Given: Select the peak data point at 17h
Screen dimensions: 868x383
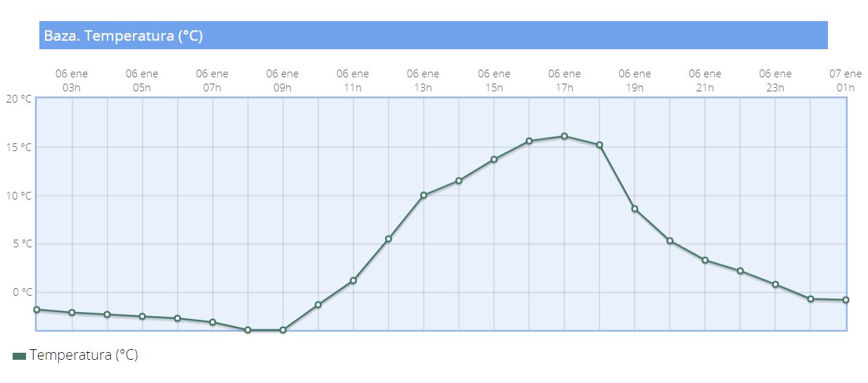Looking at the screenshot, I should [x=564, y=136].
